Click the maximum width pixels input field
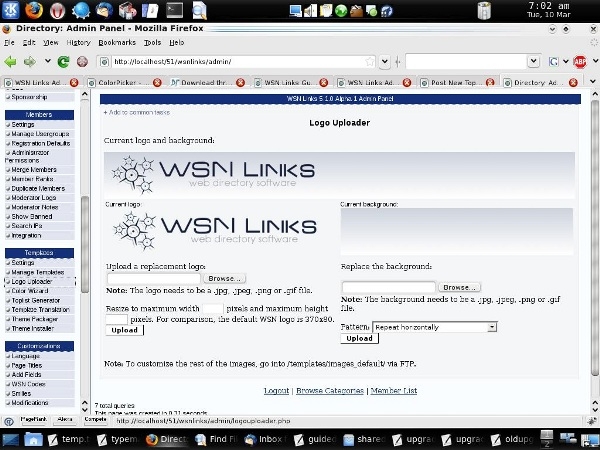The width and height of the screenshot is (600, 450). pyautogui.click(x=212, y=308)
